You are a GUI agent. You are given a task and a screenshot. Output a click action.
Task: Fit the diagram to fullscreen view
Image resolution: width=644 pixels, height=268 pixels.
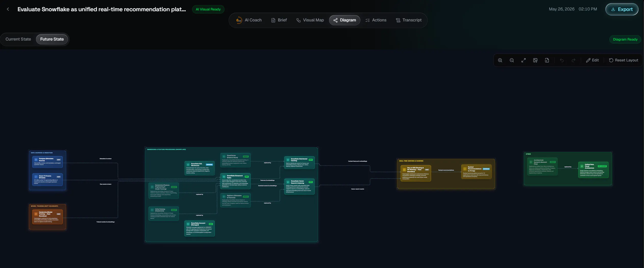tap(523, 60)
